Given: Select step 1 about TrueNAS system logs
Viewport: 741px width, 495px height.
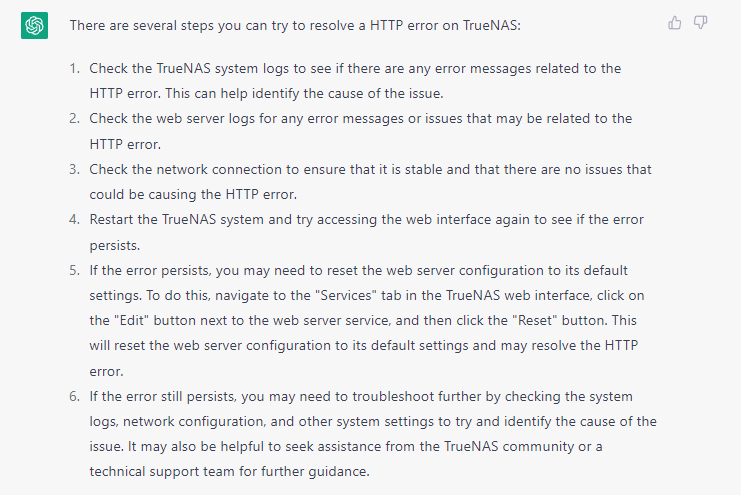Looking at the screenshot, I should [x=355, y=81].
